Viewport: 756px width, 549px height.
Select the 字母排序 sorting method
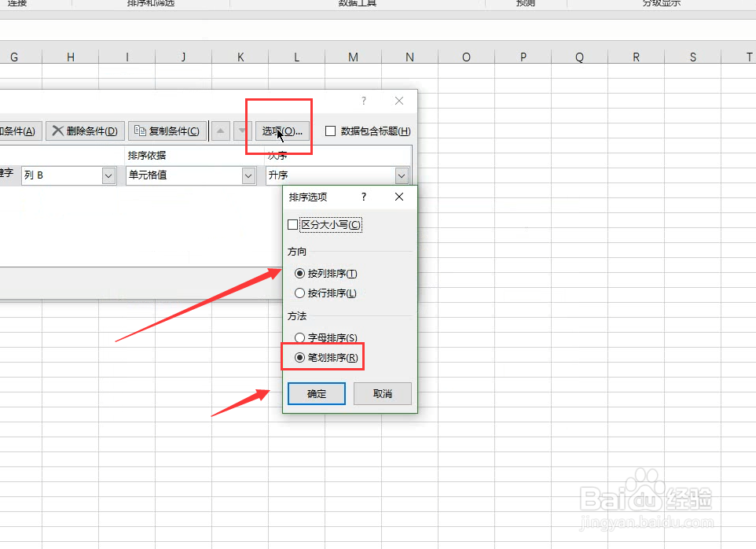tap(299, 337)
